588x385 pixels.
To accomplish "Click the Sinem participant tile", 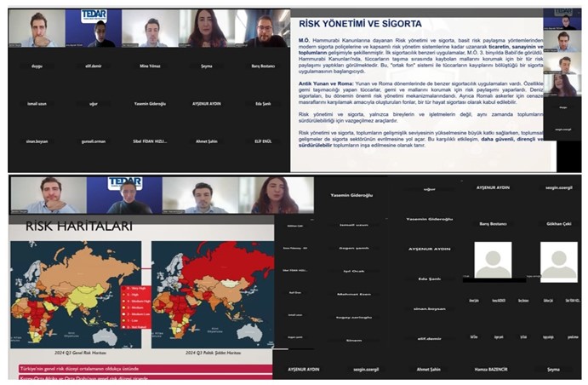I will click(354, 341).
